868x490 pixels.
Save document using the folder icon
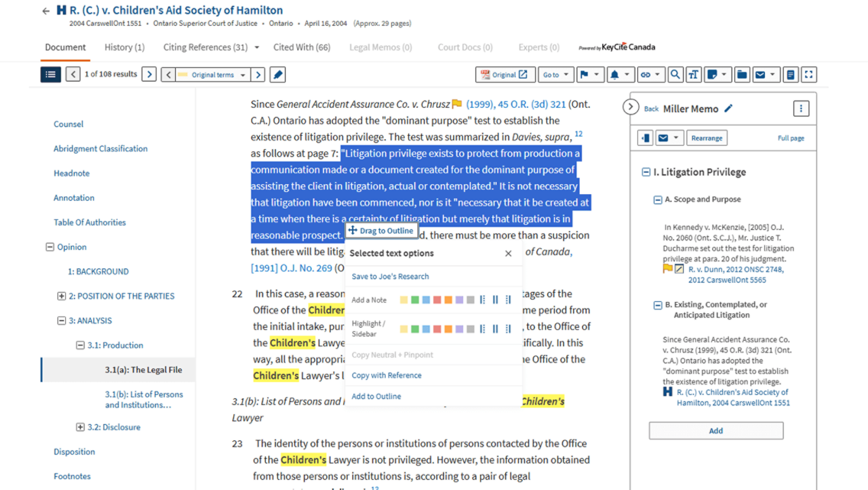click(742, 75)
